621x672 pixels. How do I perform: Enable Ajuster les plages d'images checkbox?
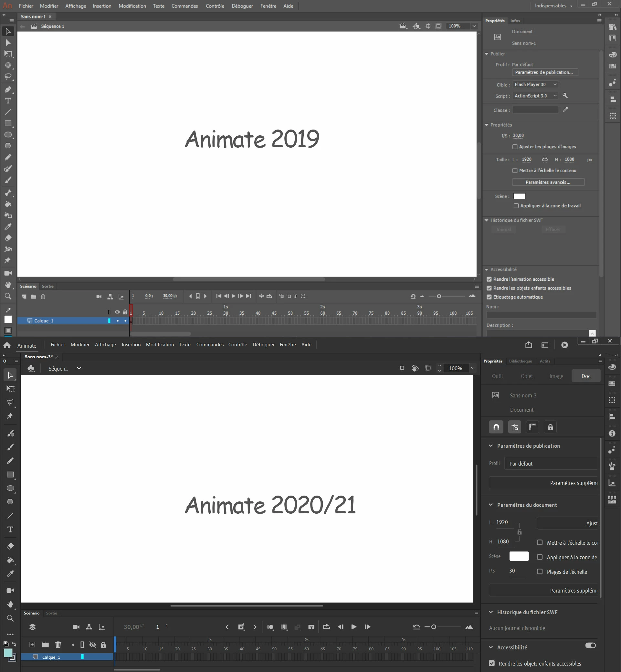pos(515,147)
